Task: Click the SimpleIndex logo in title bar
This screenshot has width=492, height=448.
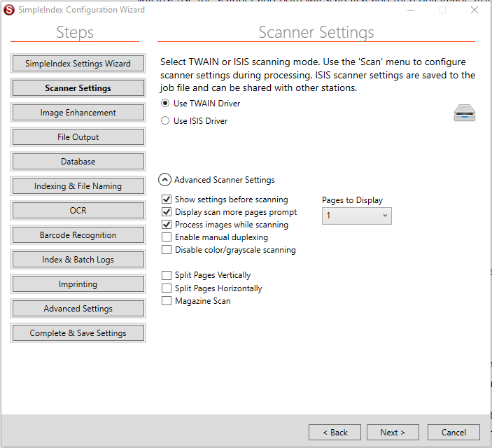Action: (x=9, y=10)
